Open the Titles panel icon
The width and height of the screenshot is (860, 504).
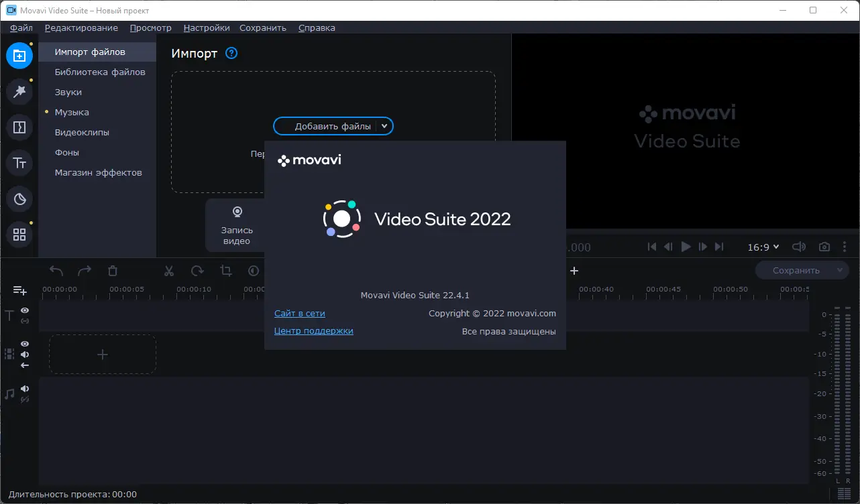(19, 163)
